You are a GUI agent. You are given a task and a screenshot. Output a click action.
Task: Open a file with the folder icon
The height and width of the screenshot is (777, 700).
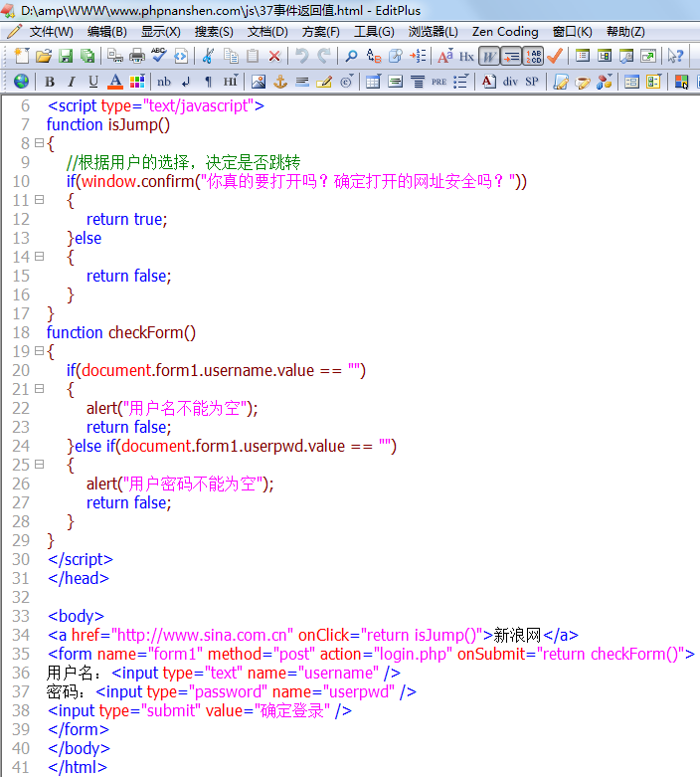coord(44,56)
